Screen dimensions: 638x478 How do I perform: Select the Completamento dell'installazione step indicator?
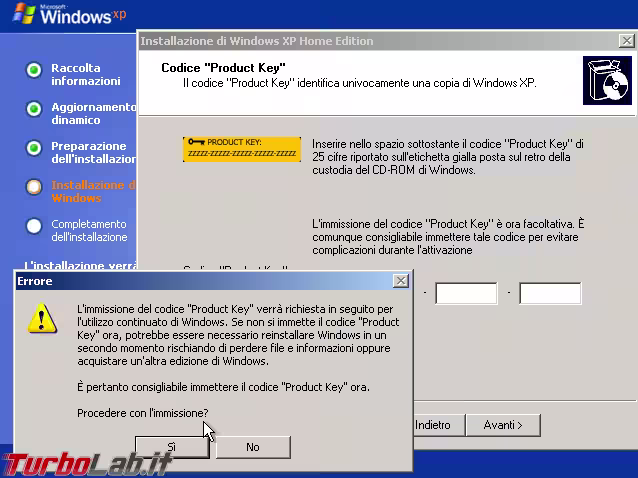tap(34, 226)
